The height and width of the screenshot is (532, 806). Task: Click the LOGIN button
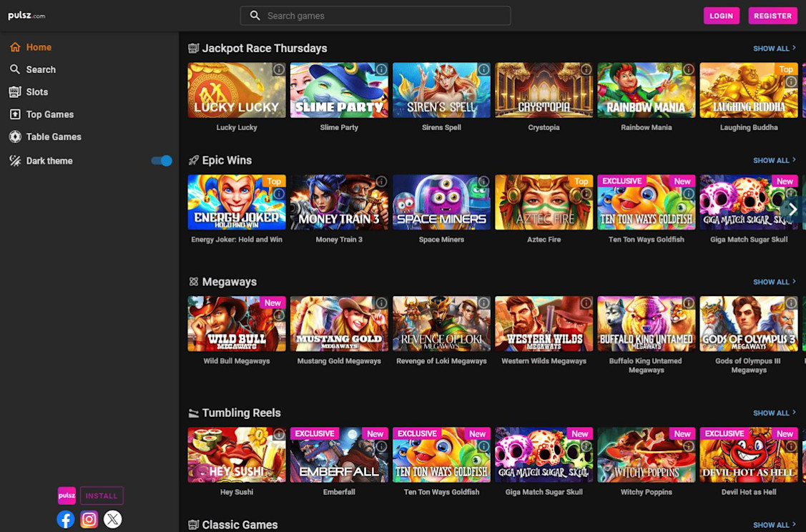[721, 16]
